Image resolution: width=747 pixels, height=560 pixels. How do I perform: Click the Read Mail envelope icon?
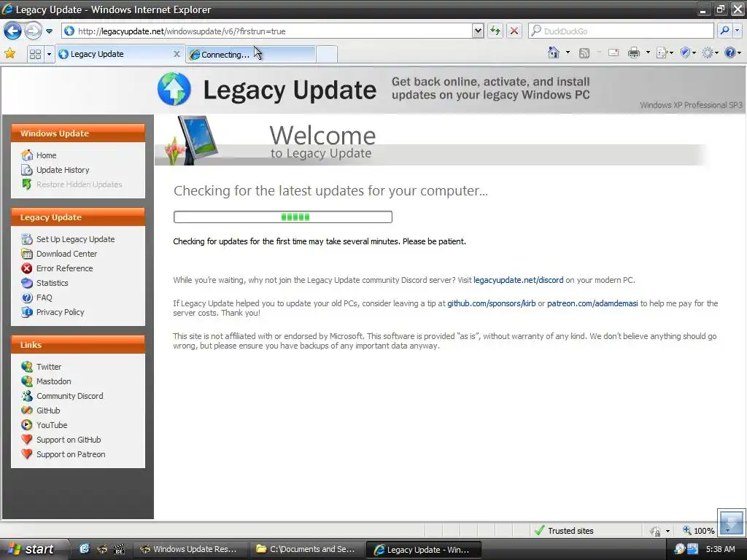tap(614, 52)
